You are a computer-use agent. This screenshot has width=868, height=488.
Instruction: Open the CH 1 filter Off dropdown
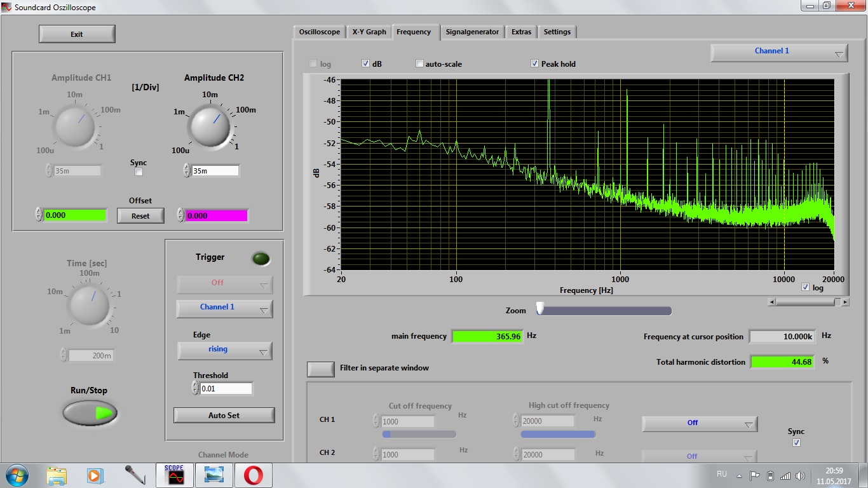[x=699, y=423]
